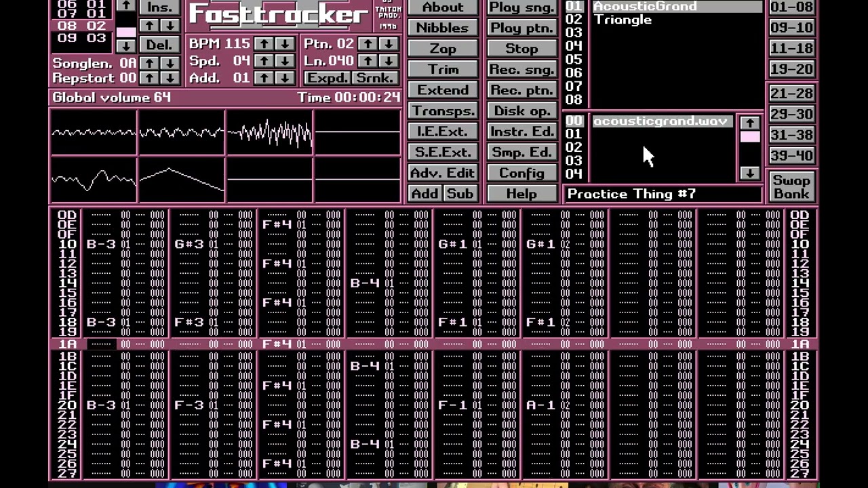Switch to instrument bank 29-30

pos(791,115)
